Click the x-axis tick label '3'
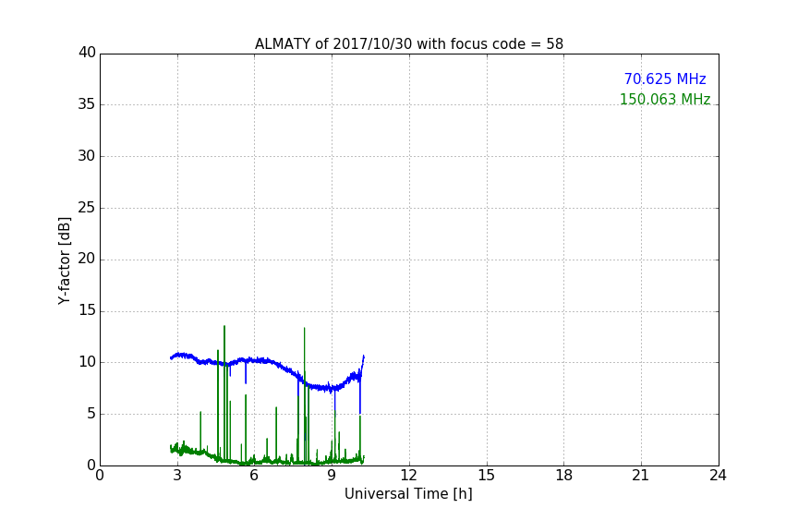 pyautogui.click(x=177, y=476)
